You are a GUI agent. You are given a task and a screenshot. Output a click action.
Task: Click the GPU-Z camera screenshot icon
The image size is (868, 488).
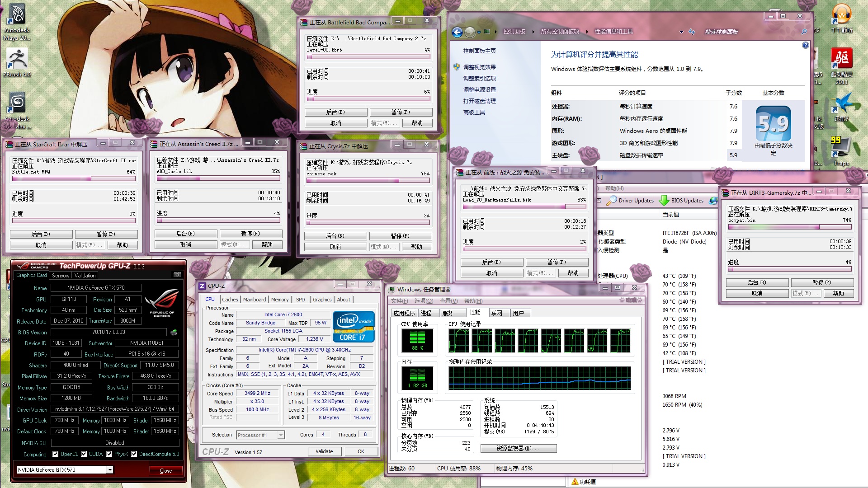point(177,275)
